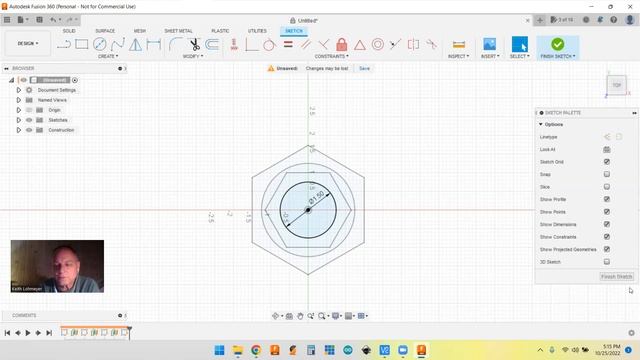
Task: Expand Origin node
Action: pyautogui.click(x=18, y=110)
